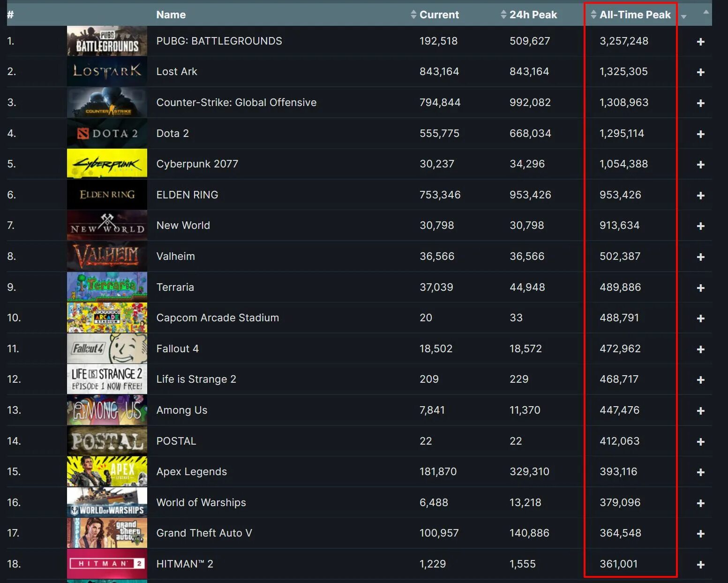Click the Dota 2 logo thumbnail

click(107, 133)
